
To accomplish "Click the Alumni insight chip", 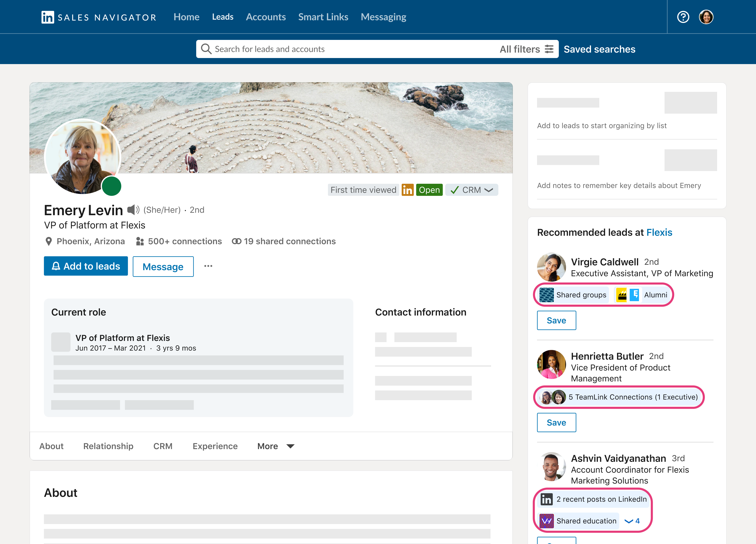I will click(642, 295).
